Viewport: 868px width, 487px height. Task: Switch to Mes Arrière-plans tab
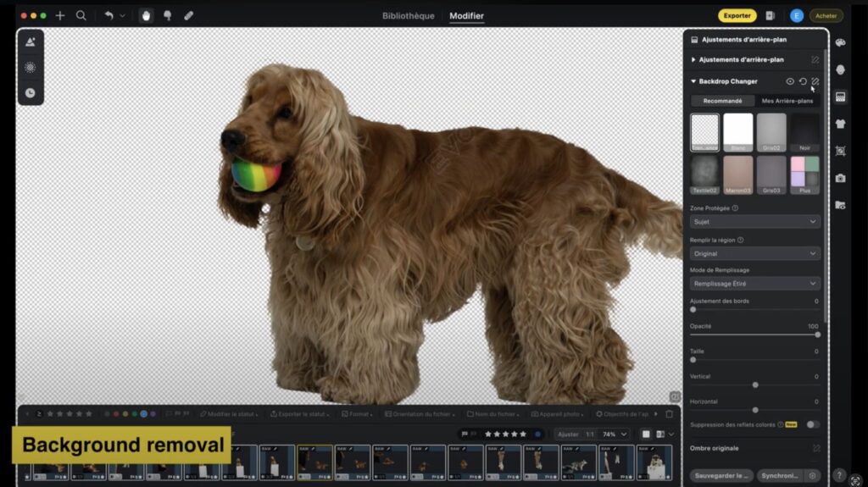coord(787,101)
